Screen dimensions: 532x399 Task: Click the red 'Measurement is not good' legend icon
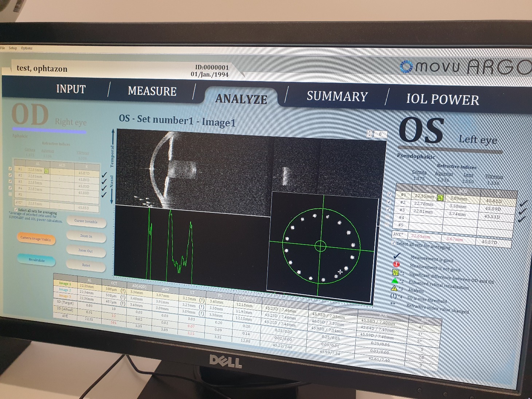click(396, 264)
